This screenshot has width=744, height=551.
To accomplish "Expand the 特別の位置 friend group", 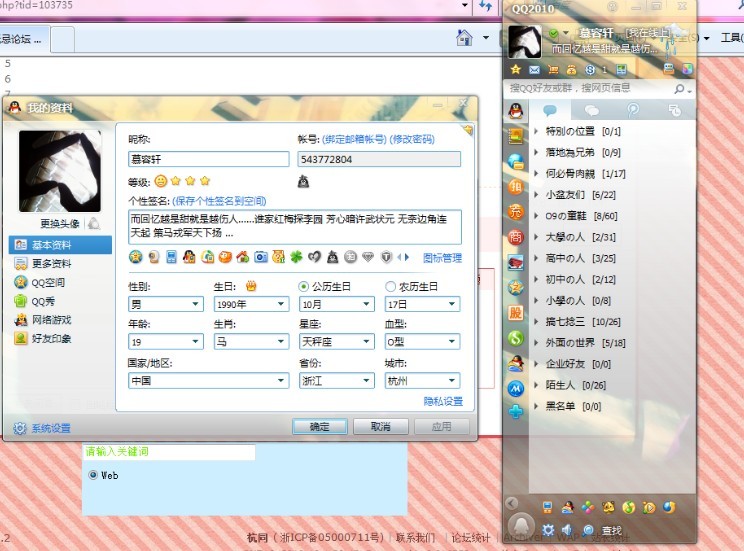I will (536, 131).
